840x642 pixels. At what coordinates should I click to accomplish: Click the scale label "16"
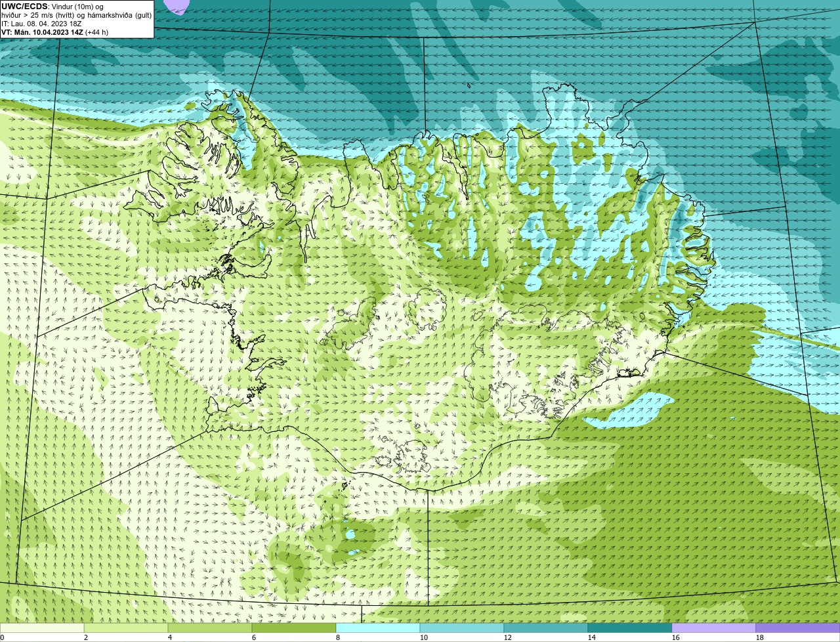click(x=676, y=637)
